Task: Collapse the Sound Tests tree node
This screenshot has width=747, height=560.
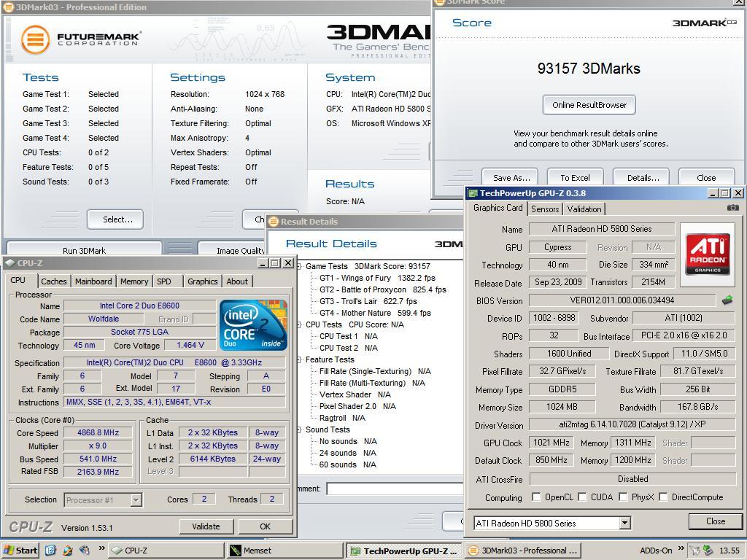Action: [x=299, y=429]
